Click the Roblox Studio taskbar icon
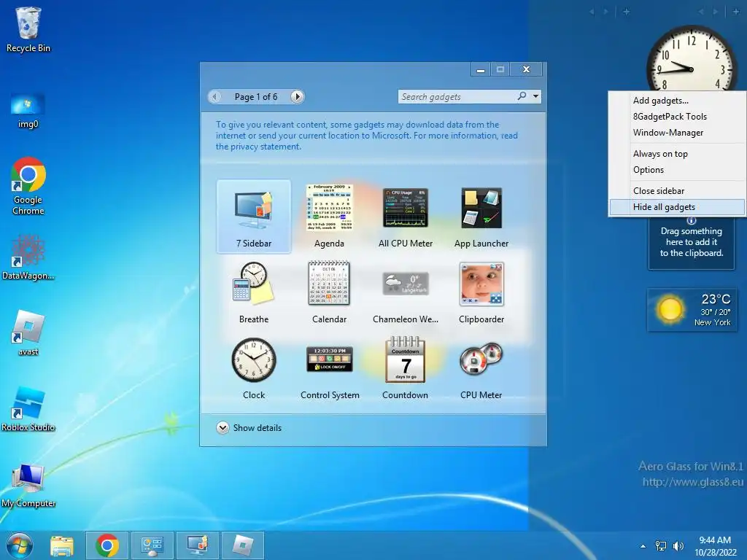The image size is (747, 560). coord(243,545)
